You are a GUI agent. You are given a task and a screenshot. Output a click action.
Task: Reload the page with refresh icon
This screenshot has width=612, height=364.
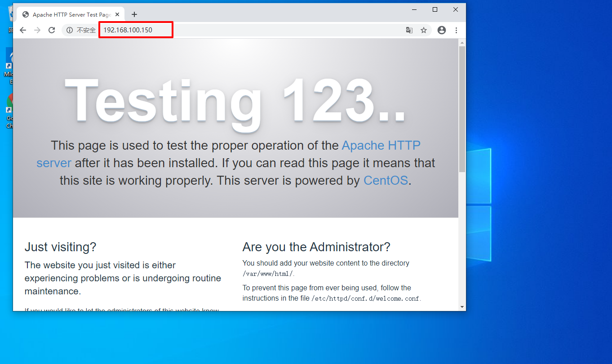pos(52,30)
